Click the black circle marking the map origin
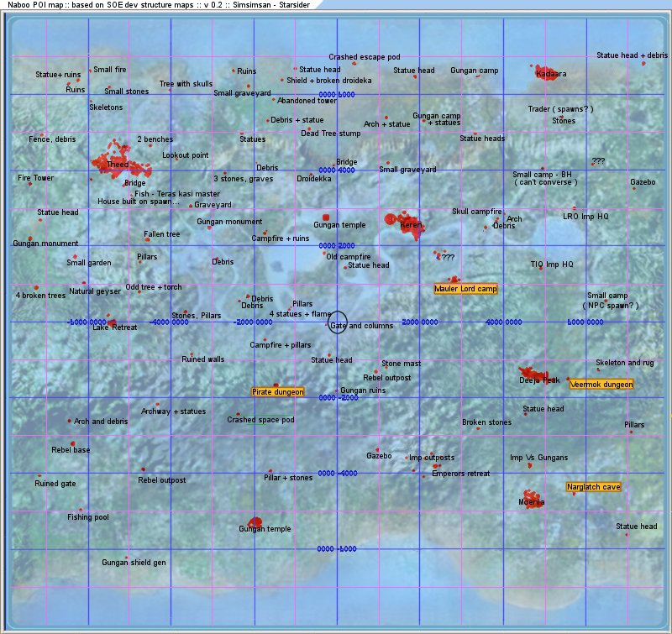Image resolution: width=672 pixels, height=634 pixels. 338,322
